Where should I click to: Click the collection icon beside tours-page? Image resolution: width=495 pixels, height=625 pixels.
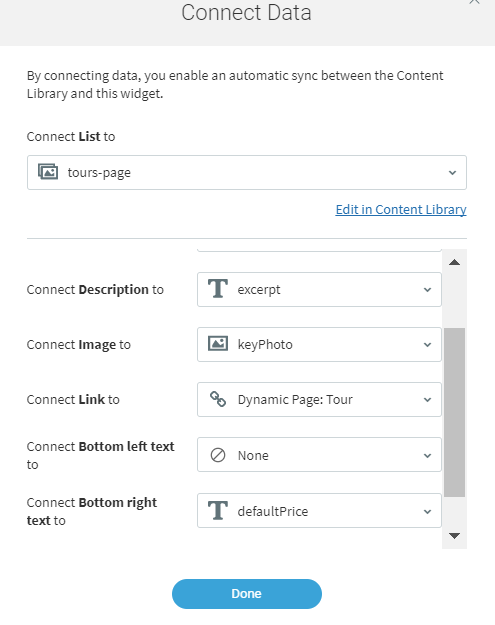48,172
